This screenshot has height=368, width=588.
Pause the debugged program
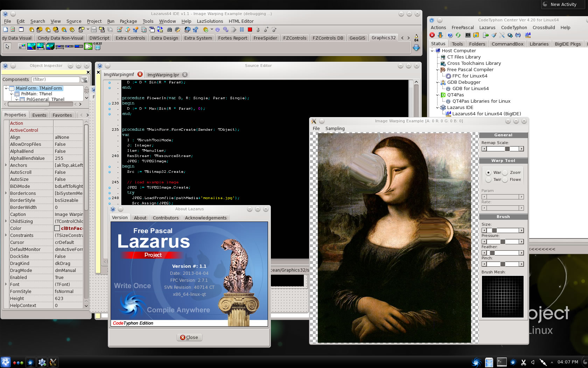[x=242, y=29]
